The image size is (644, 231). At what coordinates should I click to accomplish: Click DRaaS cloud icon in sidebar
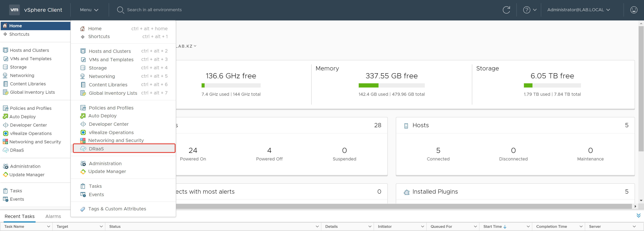tap(6, 150)
